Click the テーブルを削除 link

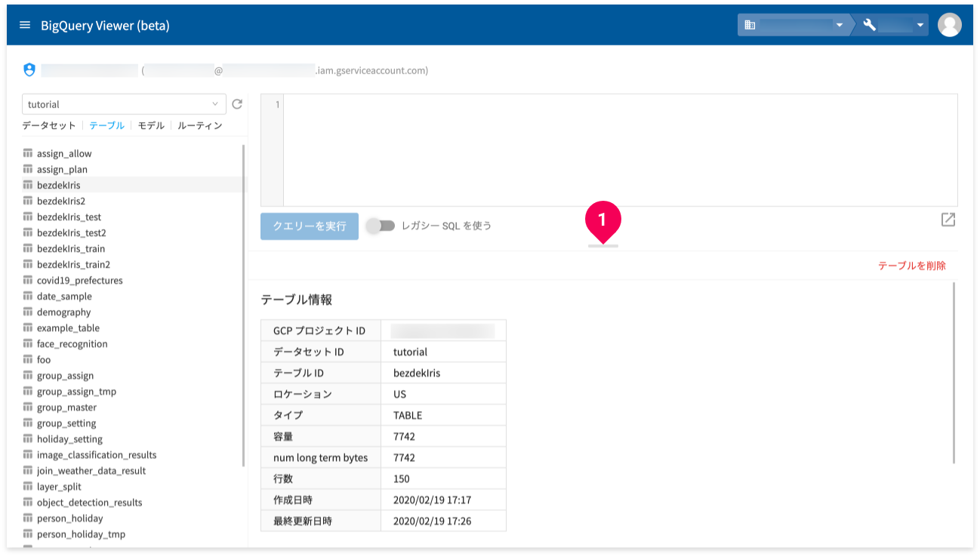pos(911,266)
